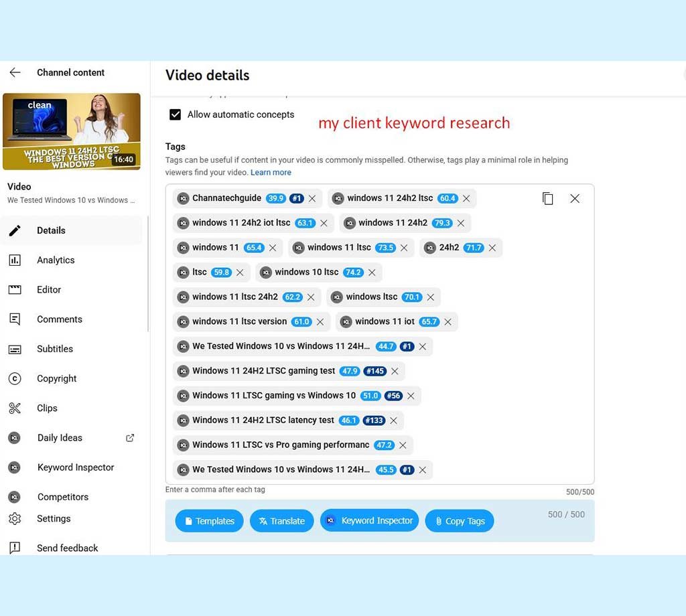This screenshot has height=616, width=686.
Task: Click vidIQ icon on windows 11 ltsc tag
Action: 298,248
